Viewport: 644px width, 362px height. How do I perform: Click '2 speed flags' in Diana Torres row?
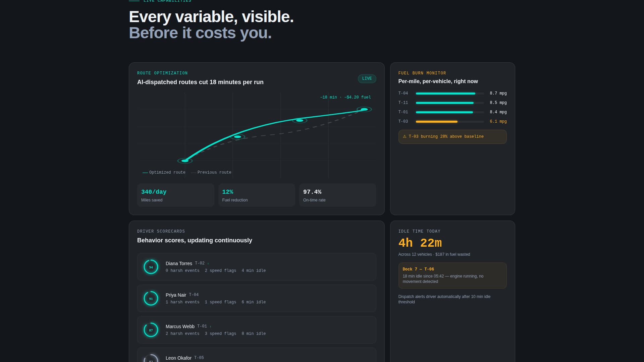(x=220, y=271)
